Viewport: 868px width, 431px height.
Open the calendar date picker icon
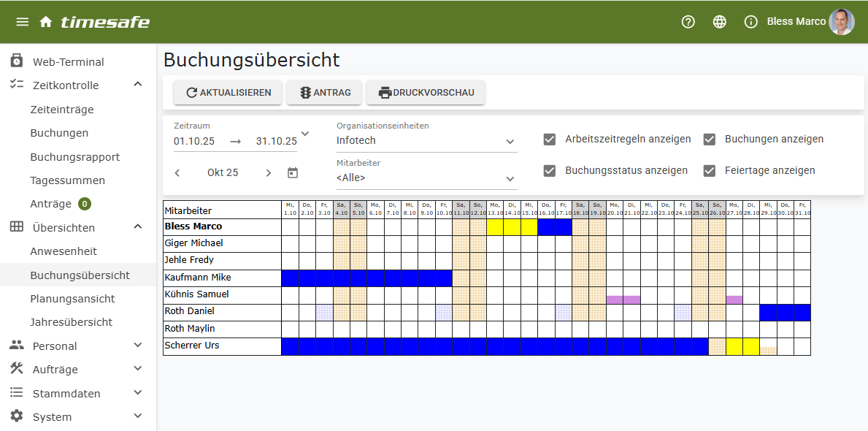pos(293,173)
